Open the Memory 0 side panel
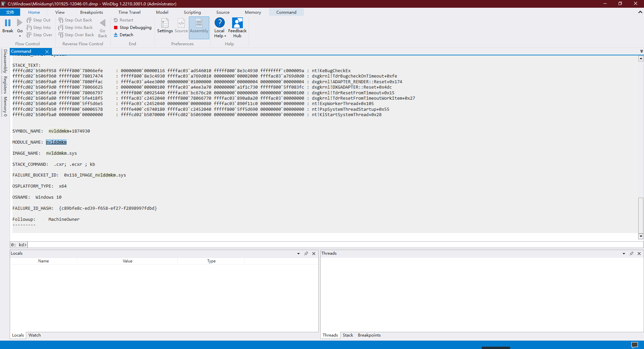The height and width of the screenshot is (349, 644). pyautogui.click(x=5, y=106)
